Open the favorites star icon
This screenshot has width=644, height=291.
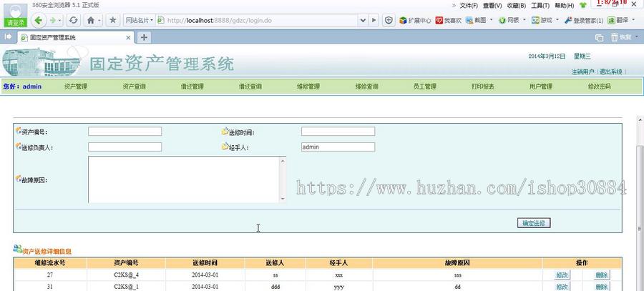coord(113,20)
